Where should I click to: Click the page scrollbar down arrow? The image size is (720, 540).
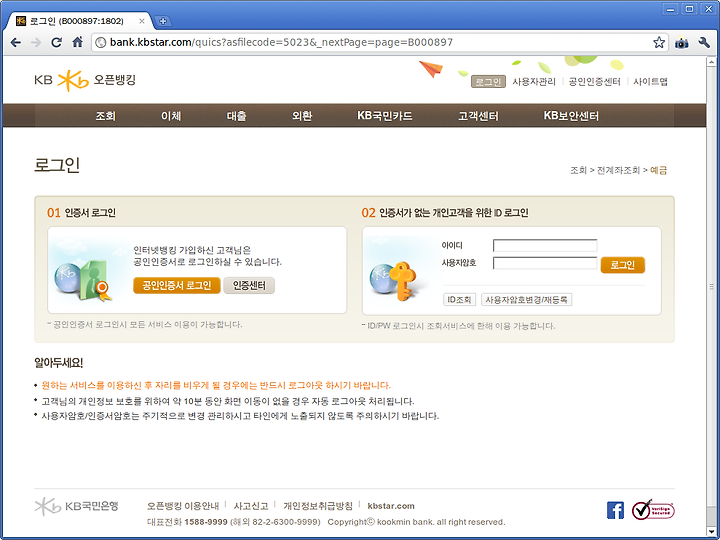tap(712, 530)
